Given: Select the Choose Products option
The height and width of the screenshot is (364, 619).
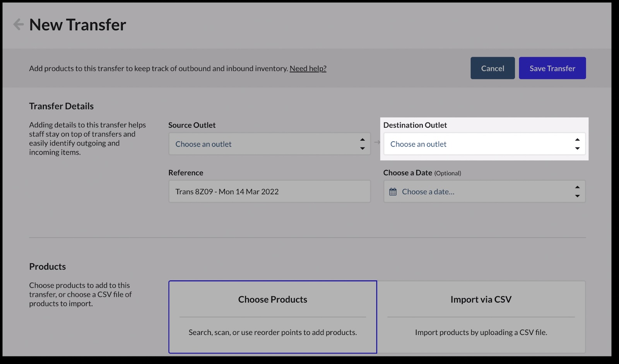Looking at the screenshot, I should [x=272, y=316].
